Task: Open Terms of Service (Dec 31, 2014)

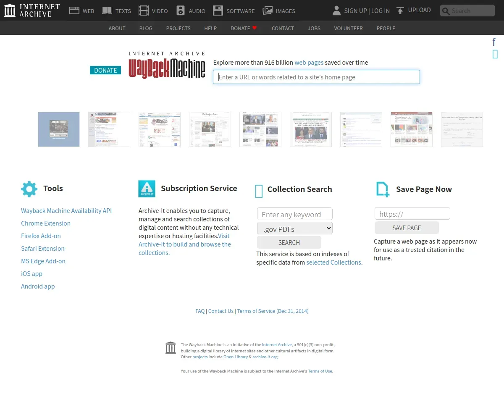Action: [x=273, y=311]
